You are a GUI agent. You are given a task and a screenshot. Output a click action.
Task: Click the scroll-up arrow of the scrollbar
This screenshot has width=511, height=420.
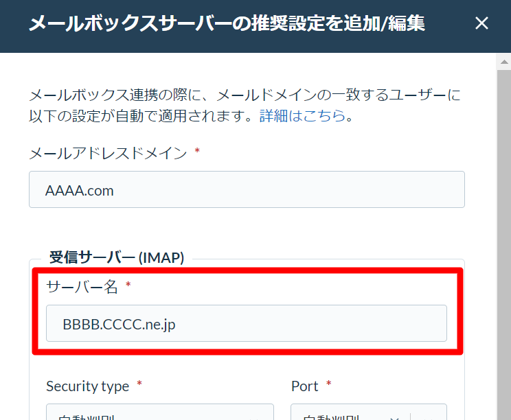point(504,62)
